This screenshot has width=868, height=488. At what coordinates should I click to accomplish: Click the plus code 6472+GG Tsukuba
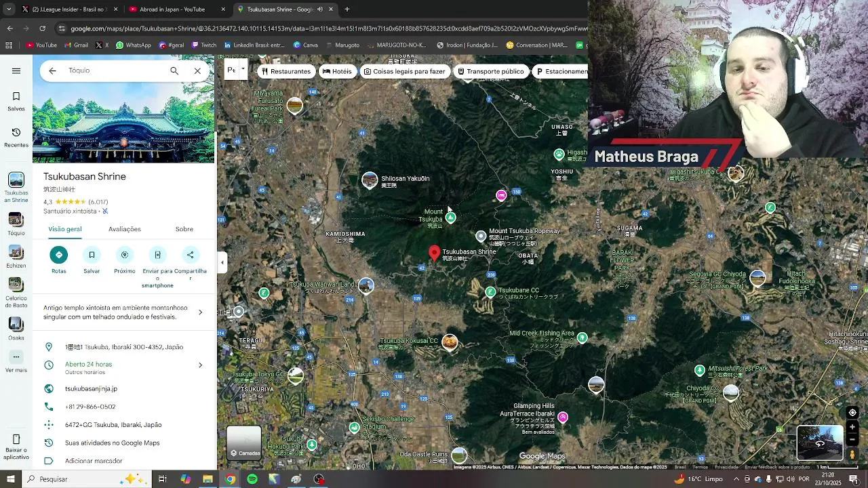point(113,425)
